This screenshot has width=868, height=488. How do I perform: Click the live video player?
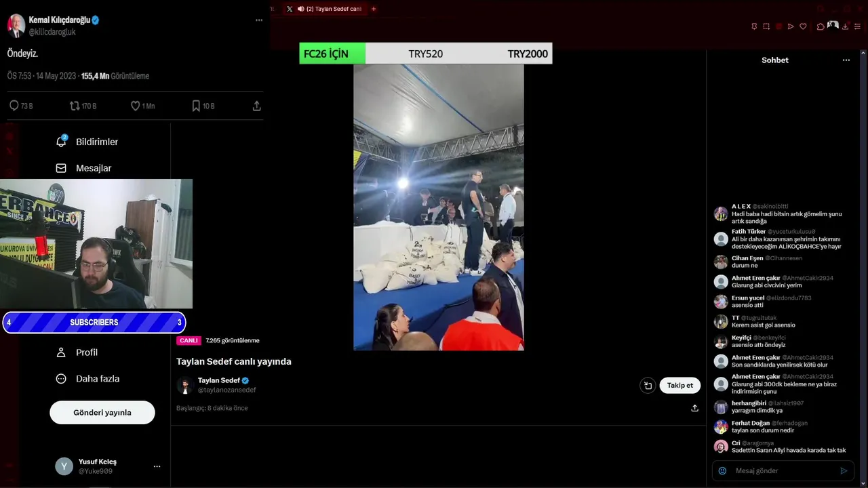[x=439, y=207]
